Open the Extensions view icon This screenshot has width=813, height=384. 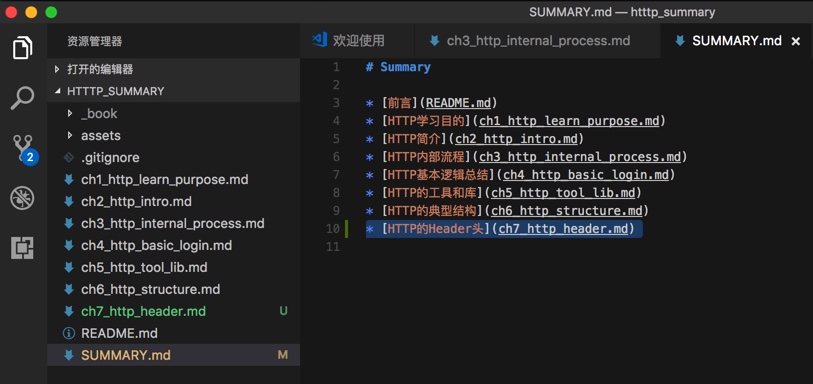(x=22, y=248)
